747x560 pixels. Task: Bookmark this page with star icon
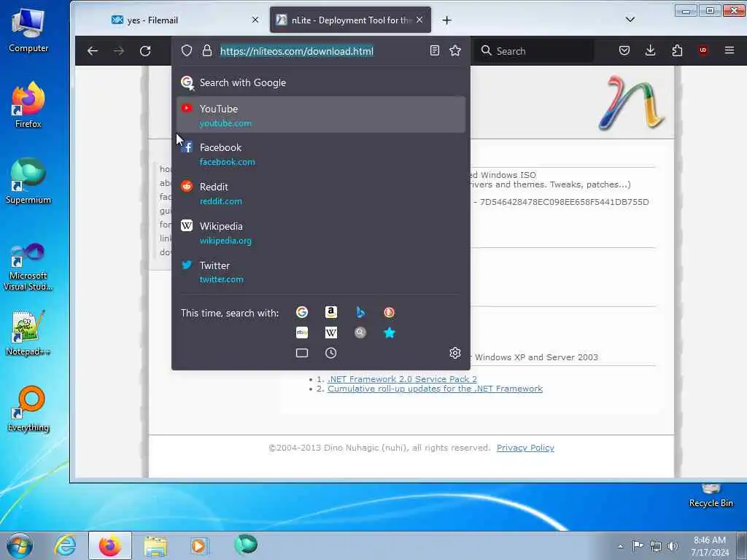click(x=455, y=50)
